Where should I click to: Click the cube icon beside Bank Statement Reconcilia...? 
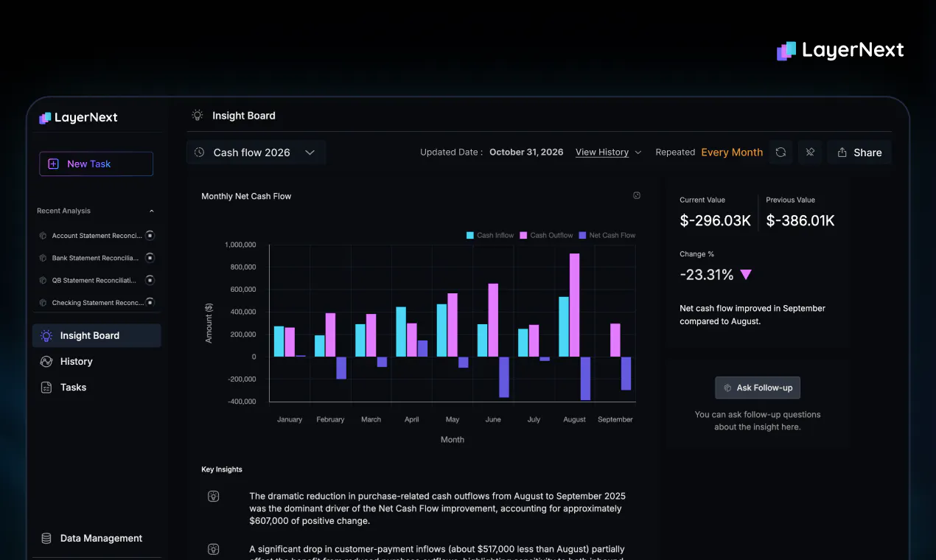tap(43, 258)
